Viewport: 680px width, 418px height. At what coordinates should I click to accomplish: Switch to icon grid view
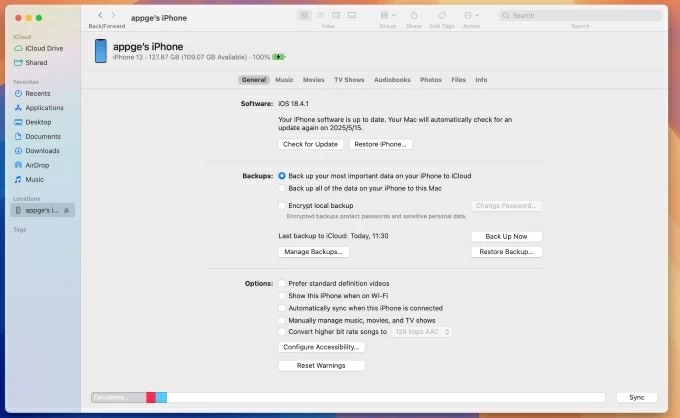point(305,16)
